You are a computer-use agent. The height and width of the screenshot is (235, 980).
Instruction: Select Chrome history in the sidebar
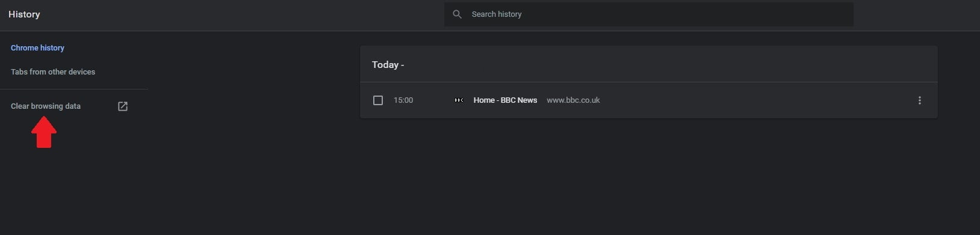tap(37, 47)
